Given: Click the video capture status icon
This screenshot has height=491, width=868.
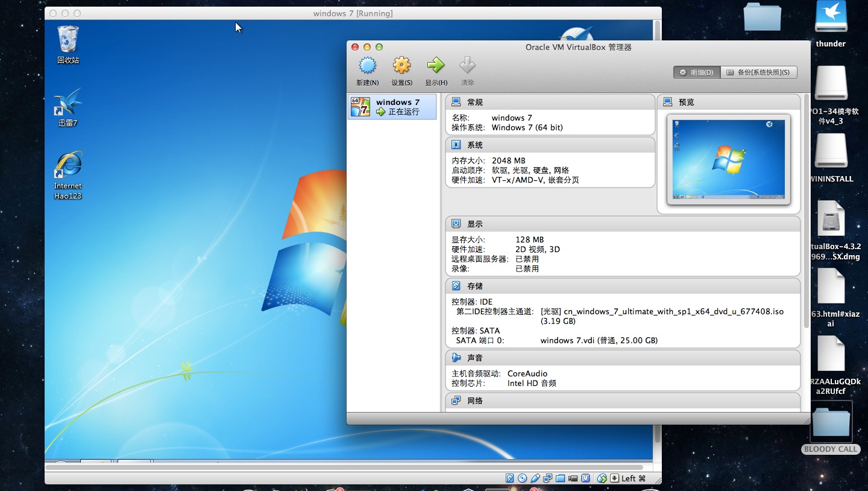Looking at the screenshot, I should (573, 478).
